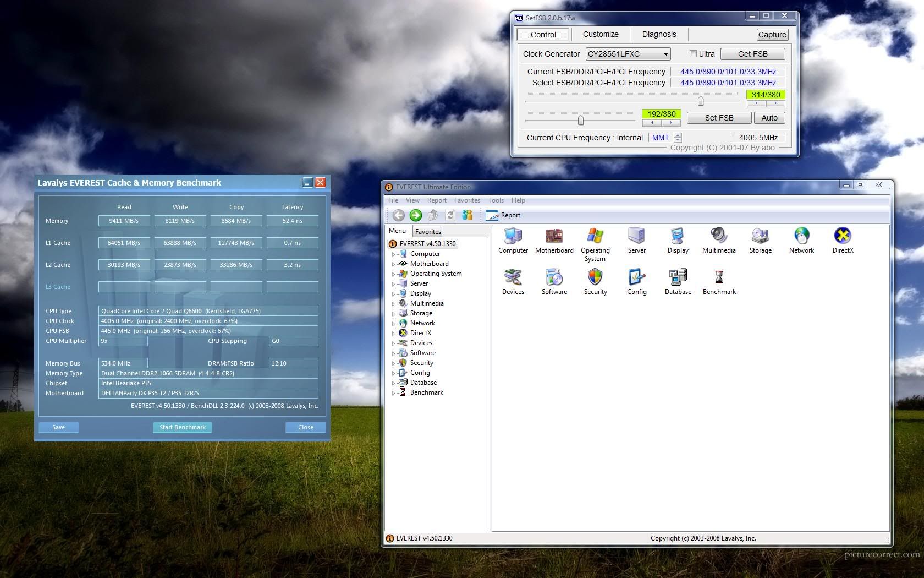Open the Motherboard icon in EVEREST
Viewport: 924px width, 578px height.
click(554, 237)
